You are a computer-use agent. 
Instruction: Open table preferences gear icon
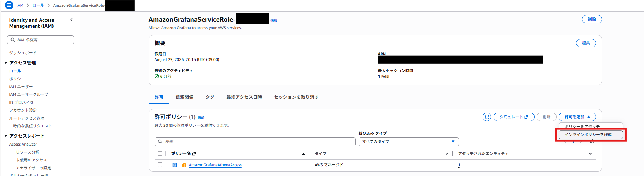pos(592,142)
